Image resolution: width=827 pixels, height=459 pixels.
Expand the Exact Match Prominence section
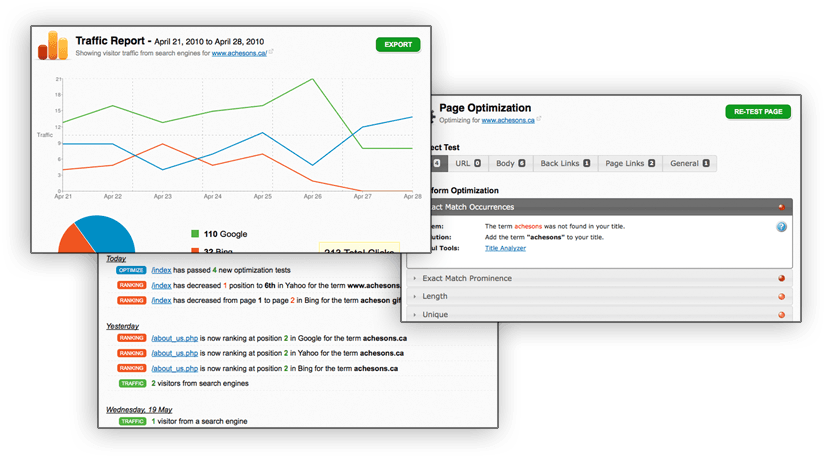tap(467, 279)
